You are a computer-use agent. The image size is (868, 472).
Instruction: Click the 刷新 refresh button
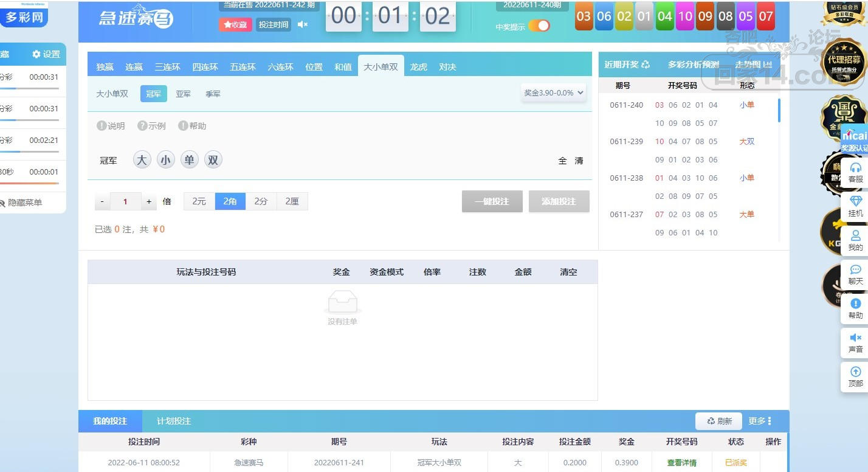pos(719,421)
